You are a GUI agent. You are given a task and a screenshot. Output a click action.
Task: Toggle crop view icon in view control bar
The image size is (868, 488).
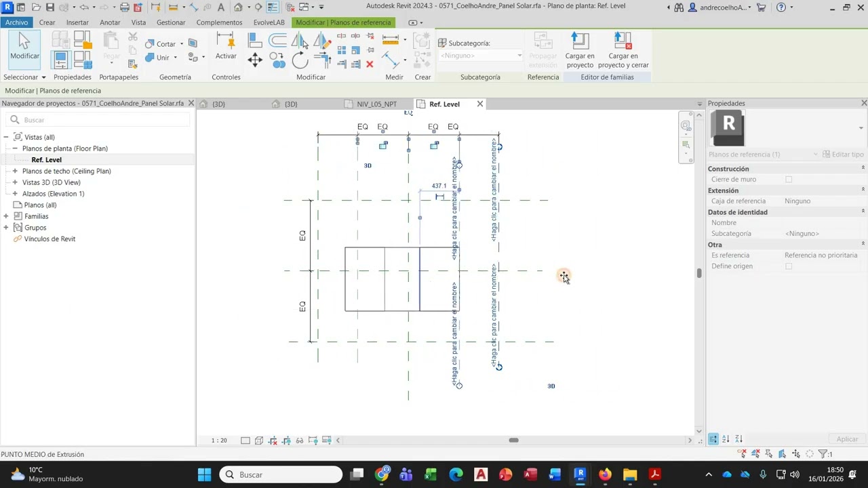click(272, 441)
